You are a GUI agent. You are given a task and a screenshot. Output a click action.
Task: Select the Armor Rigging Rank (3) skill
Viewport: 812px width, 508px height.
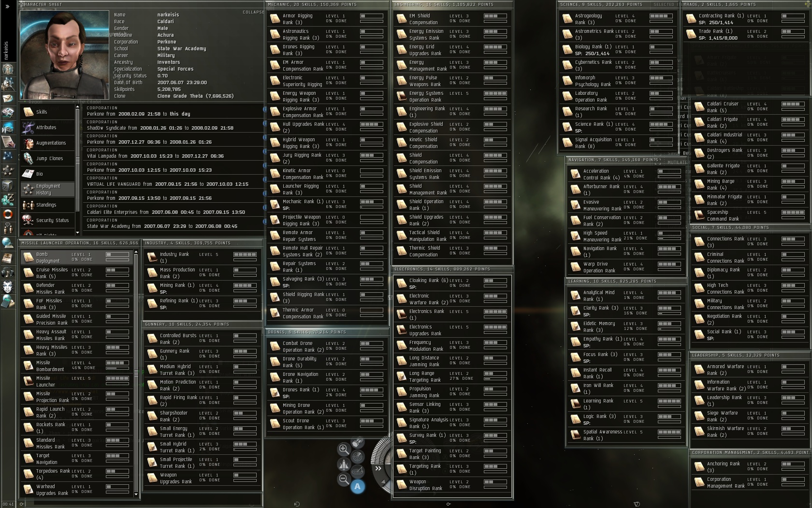(327, 19)
